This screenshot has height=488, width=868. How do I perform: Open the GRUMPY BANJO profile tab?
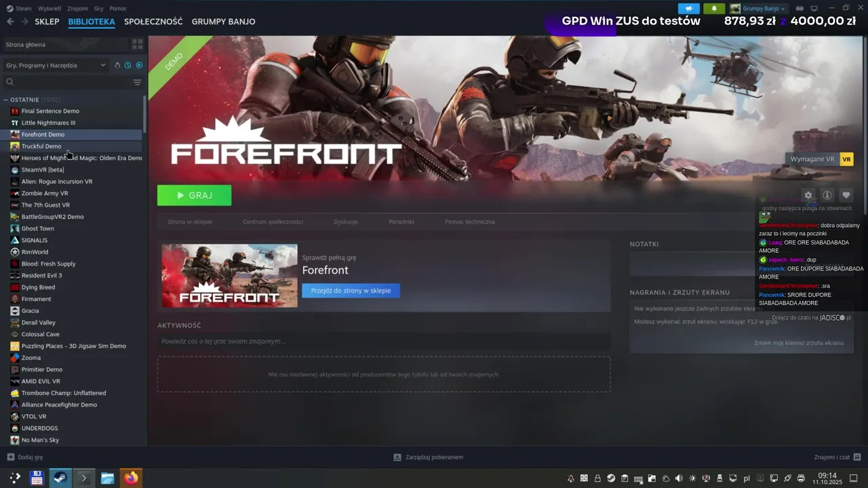[223, 22]
